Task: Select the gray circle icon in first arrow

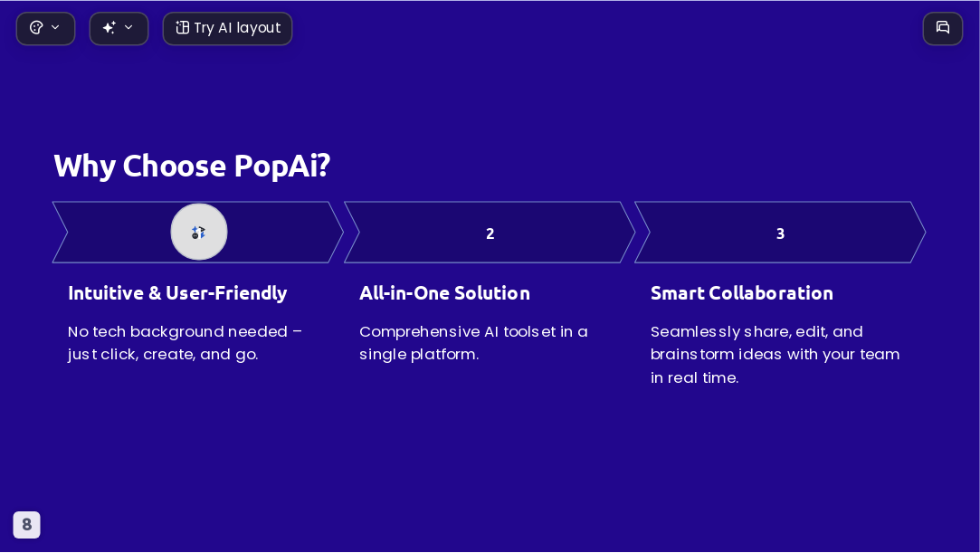Action: click(199, 232)
